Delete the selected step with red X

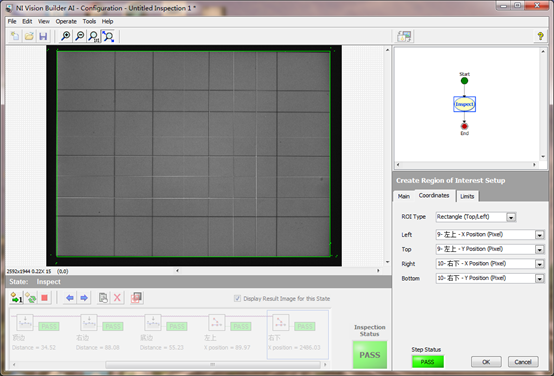point(117,298)
